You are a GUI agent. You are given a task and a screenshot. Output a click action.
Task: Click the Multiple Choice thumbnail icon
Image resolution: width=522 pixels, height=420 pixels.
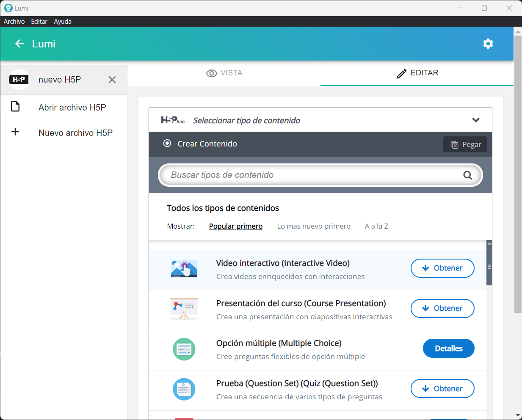point(184,349)
